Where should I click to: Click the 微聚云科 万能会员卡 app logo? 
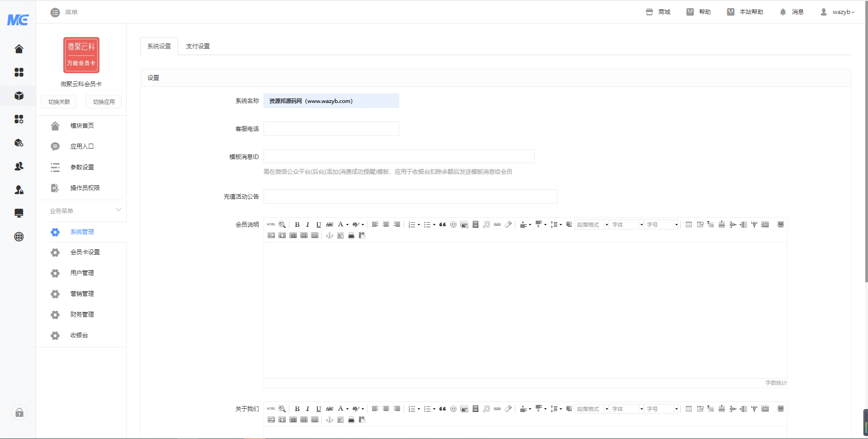pos(81,55)
